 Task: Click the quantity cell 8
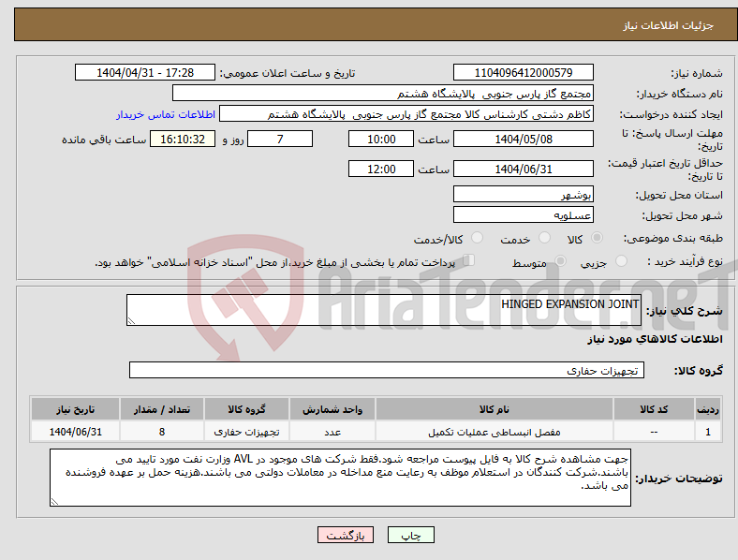pyautogui.click(x=162, y=432)
